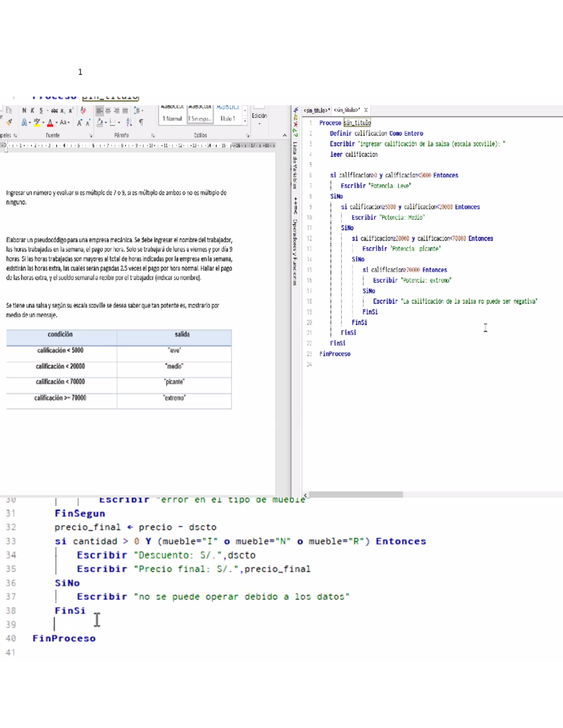Viewport: 563px width, 728px height.
Task: Clear all formatting with eraser icon
Action: pyautogui.click(x=83, y=111)
